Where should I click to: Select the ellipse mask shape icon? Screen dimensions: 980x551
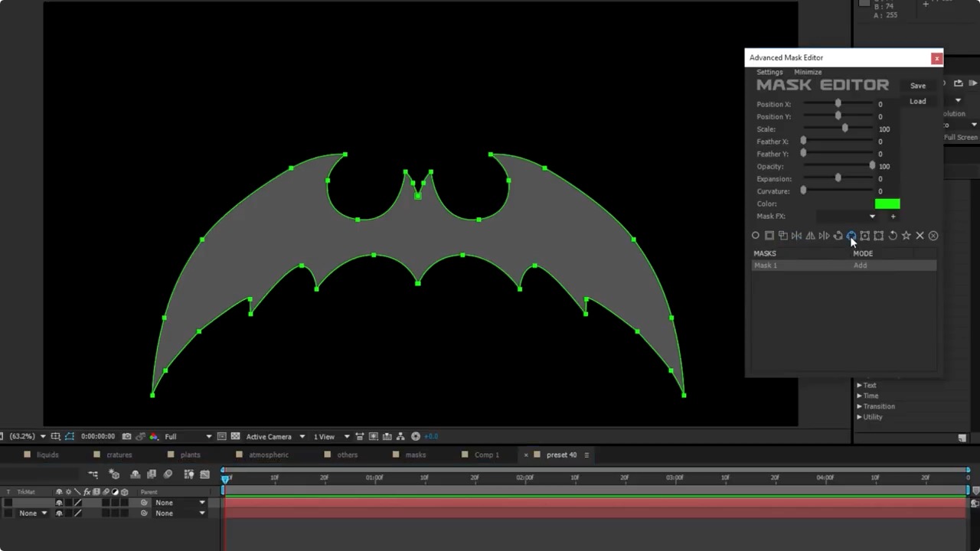pos(756,236)
